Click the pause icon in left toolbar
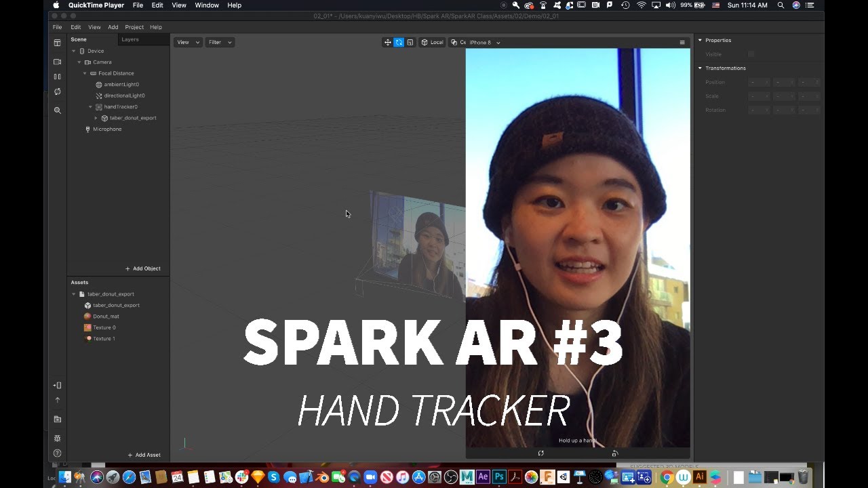The width and height of the screenshot is (868, 488). tap(58, 77)
